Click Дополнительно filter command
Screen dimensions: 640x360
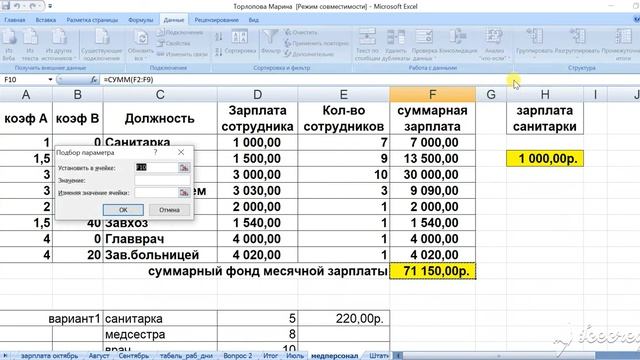309,54
